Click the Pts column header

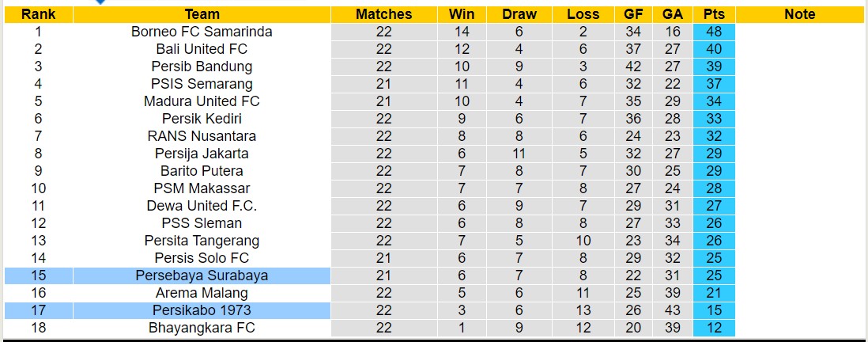714,14
